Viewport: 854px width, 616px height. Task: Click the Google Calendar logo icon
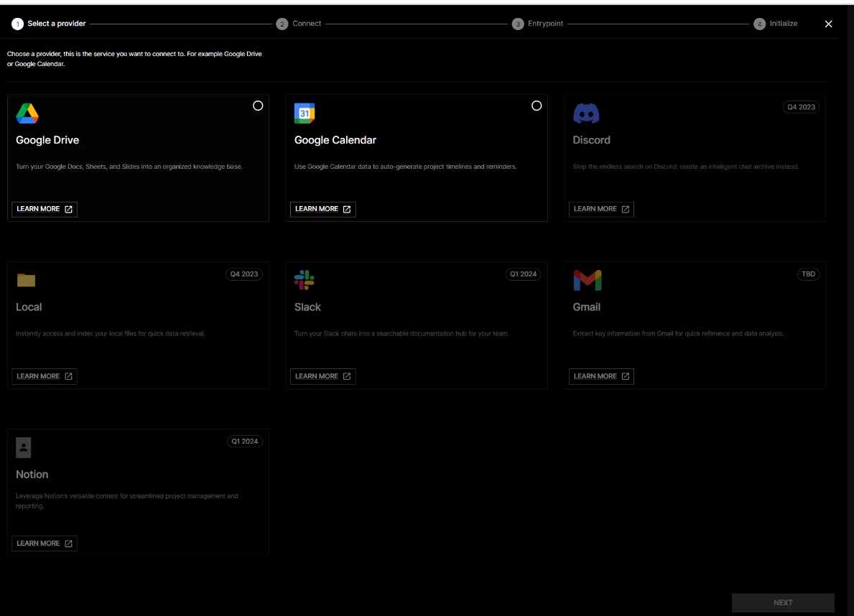(305, 113)
